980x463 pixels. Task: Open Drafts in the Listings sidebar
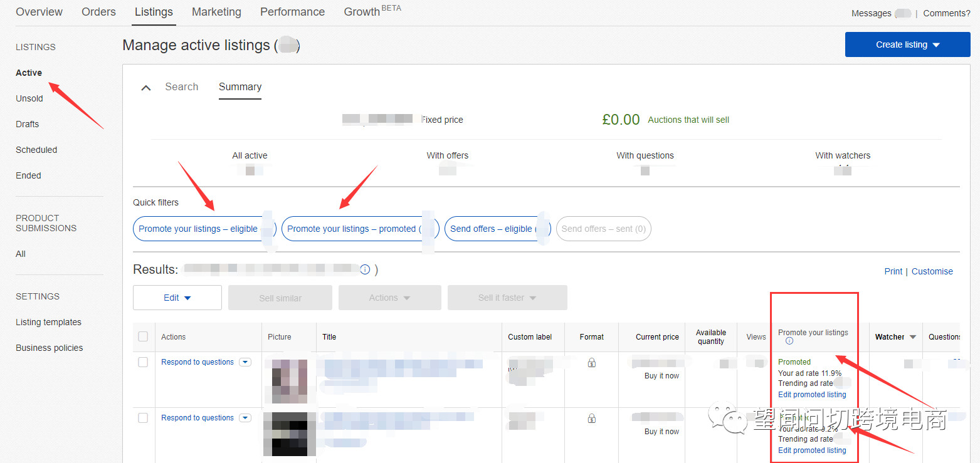28,124
